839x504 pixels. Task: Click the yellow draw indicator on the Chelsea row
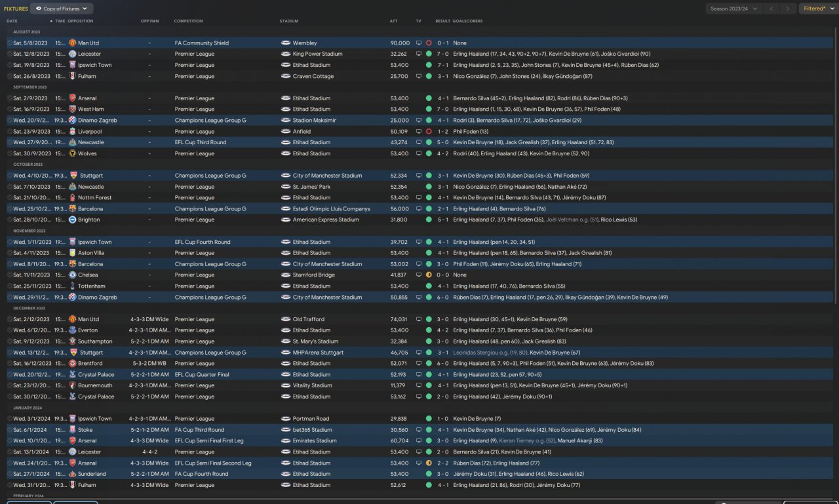tap(429, 275)
